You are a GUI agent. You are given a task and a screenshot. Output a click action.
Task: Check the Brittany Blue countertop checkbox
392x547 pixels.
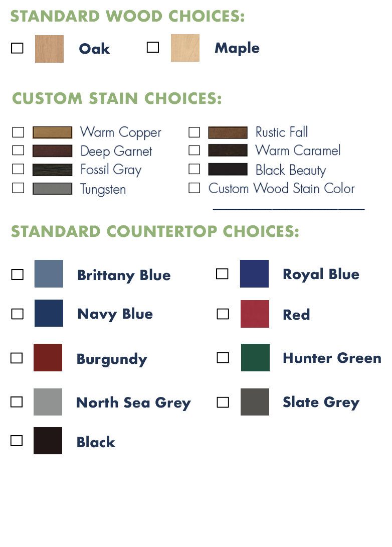coord(18,274)
